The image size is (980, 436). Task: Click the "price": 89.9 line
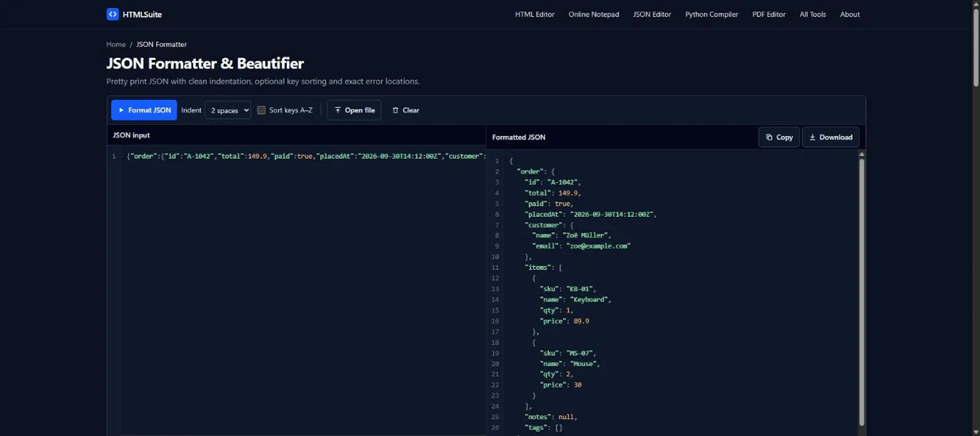coord(565,321)
